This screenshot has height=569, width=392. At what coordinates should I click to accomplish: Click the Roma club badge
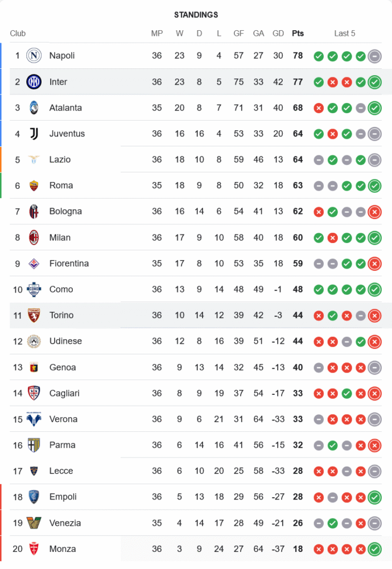point(34,185)
